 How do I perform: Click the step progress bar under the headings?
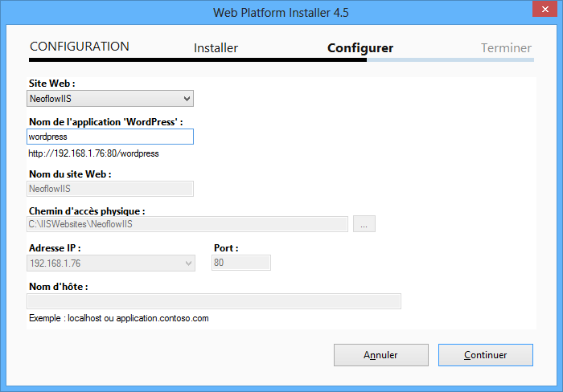coord(281,60)
